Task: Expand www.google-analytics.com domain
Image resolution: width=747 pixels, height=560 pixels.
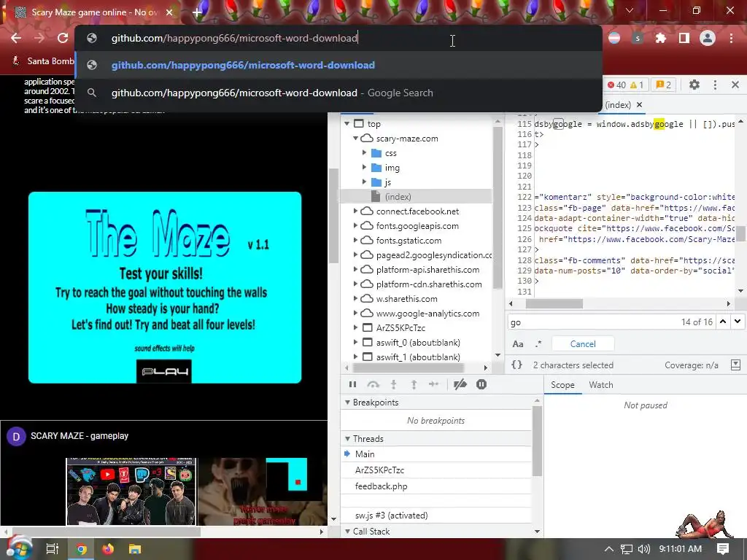Action: pos(355,314)
